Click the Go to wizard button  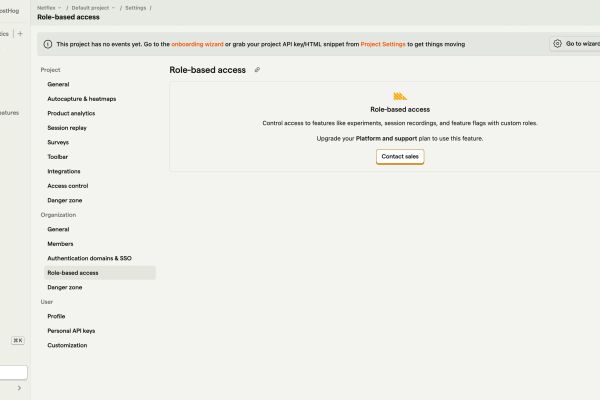[575, 44]
